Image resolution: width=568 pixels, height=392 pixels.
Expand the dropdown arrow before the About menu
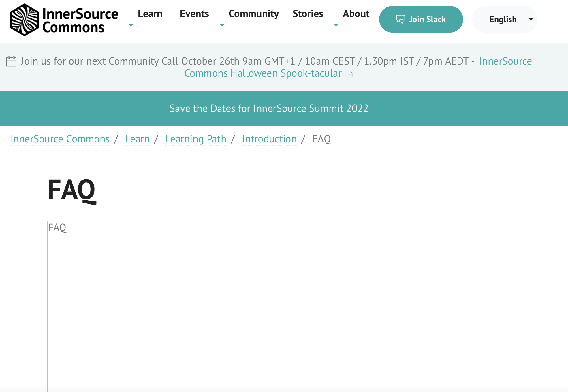coord(336,25)
